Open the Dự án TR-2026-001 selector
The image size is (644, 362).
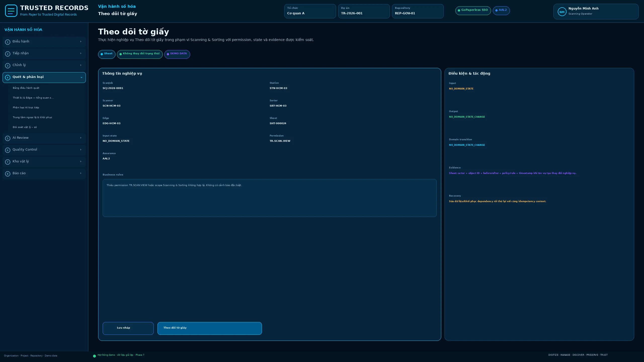tap(364, 11)
